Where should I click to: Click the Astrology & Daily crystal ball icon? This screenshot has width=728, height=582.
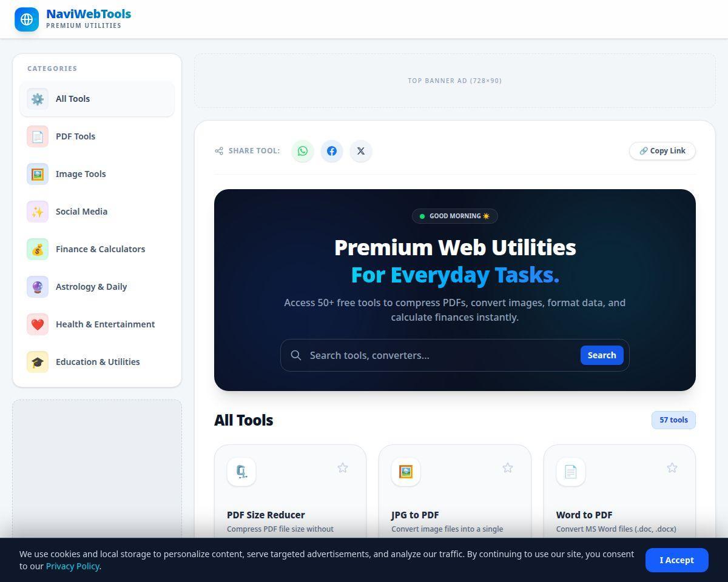38,287
